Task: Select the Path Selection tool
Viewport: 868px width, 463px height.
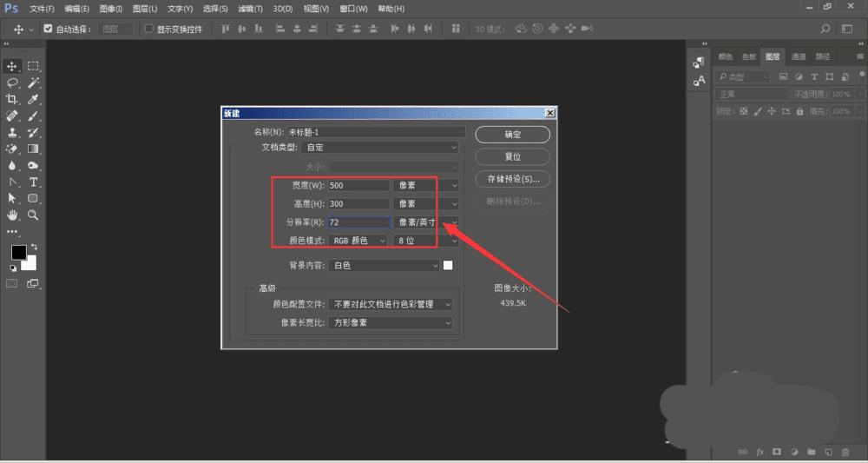Action: click(x=12, y=198)
